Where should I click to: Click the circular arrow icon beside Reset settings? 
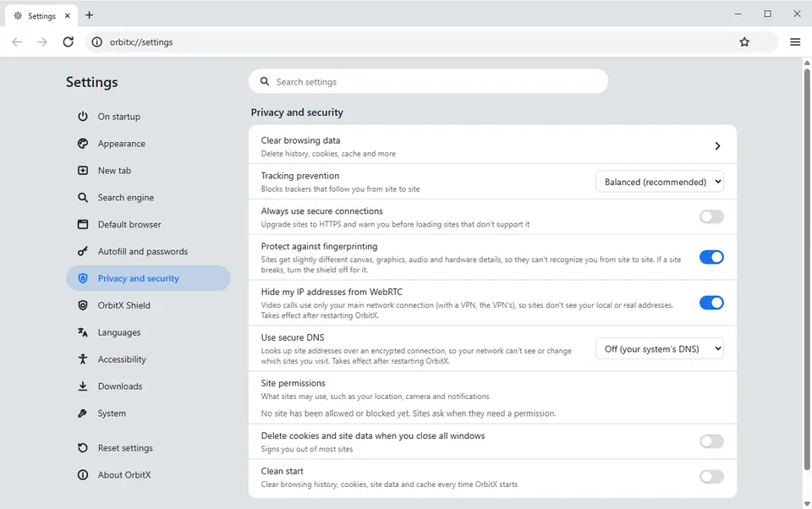(83, 447)
